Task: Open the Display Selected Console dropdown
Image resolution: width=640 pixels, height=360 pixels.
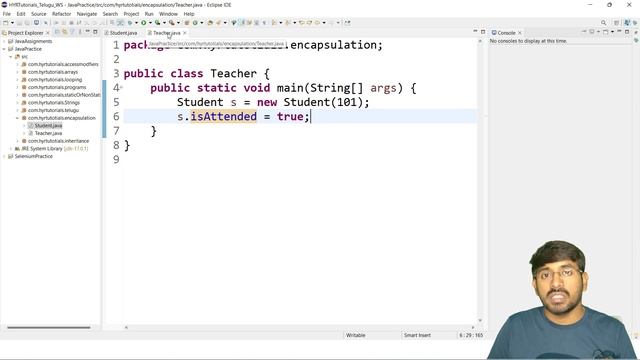Action: (598, 32)
